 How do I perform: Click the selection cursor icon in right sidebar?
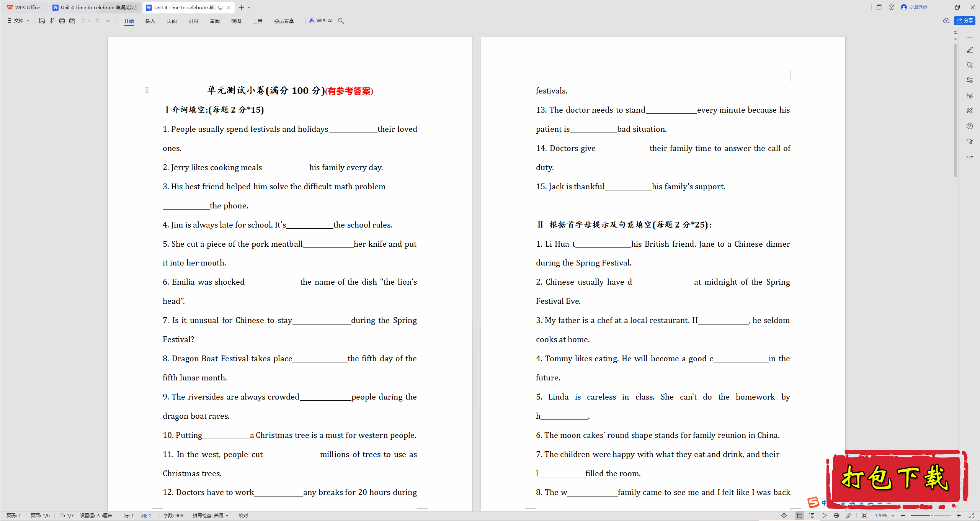click(x=970, y=65)
